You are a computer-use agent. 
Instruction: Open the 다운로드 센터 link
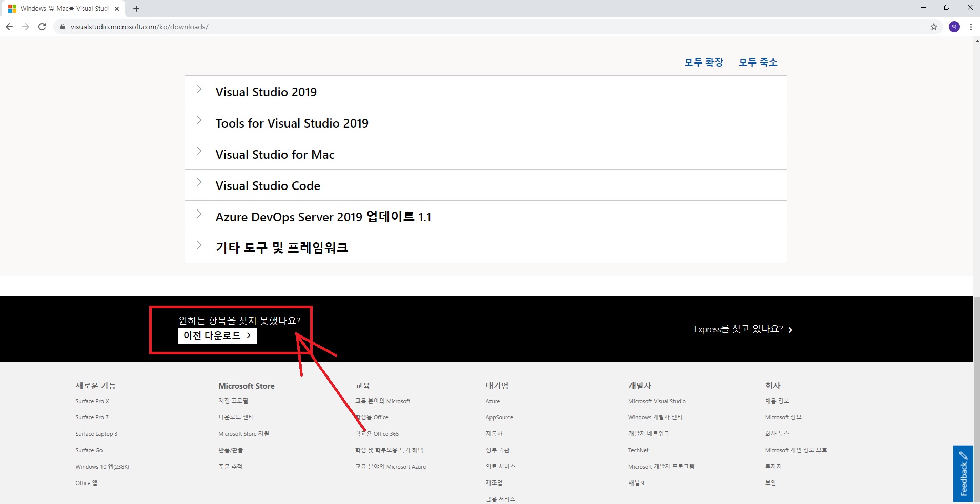(x=236, y=417)
